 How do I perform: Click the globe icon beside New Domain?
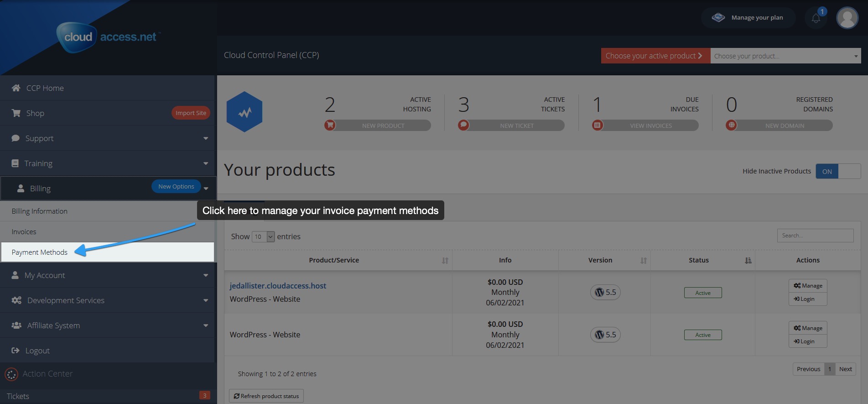click(731, 125)
